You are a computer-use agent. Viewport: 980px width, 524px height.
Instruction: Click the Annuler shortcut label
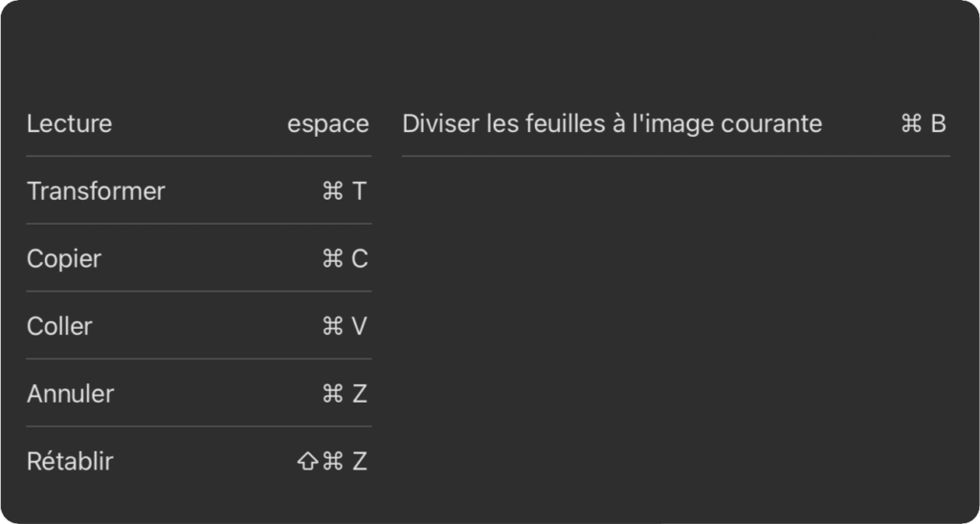point(71,393)
